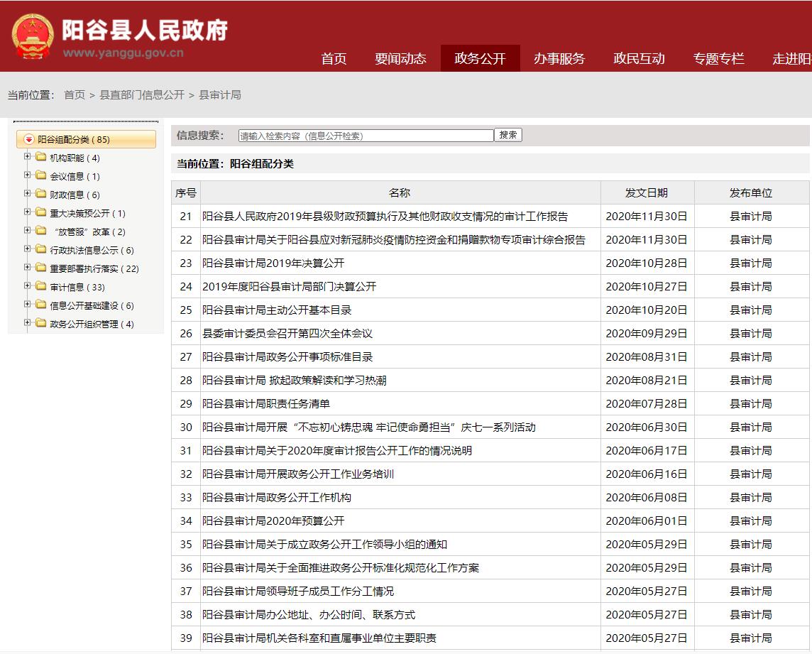Open the 政务公开组织管理 (4) category

tap(92, 325)
